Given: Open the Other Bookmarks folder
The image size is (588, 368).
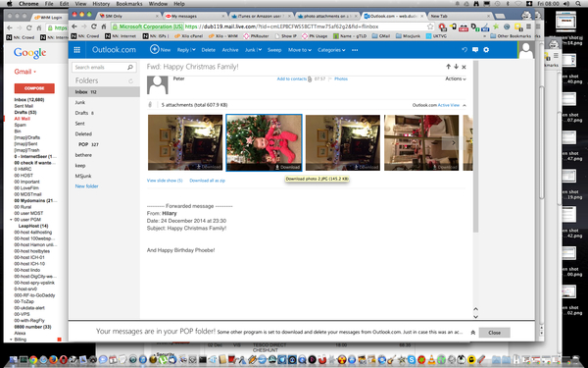Looking at the screenshot, I should coord(511,36).
